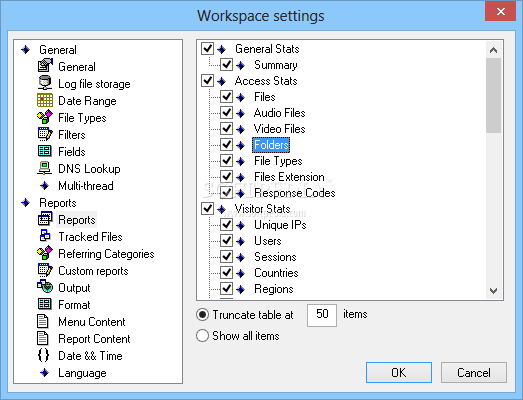Screen dimensions: 523x400
Task: Click the Reports windows icon
Action: click(x=45, y=219)
